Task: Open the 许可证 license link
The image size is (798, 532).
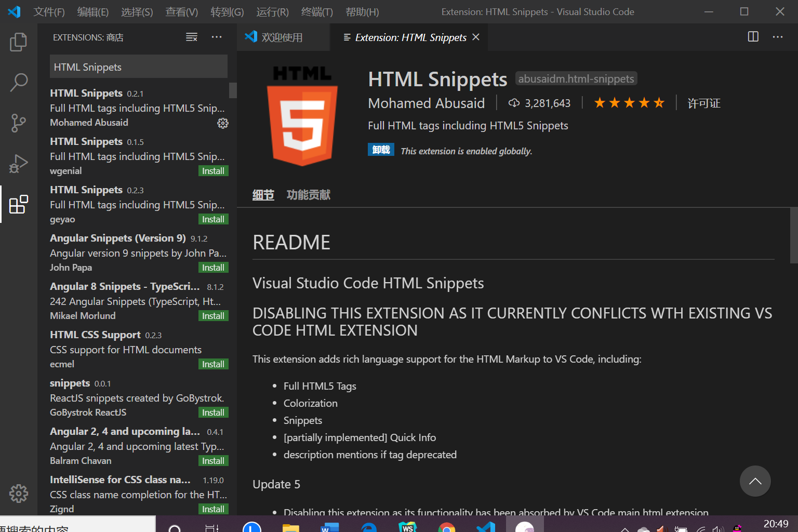Action: point(704,103)
